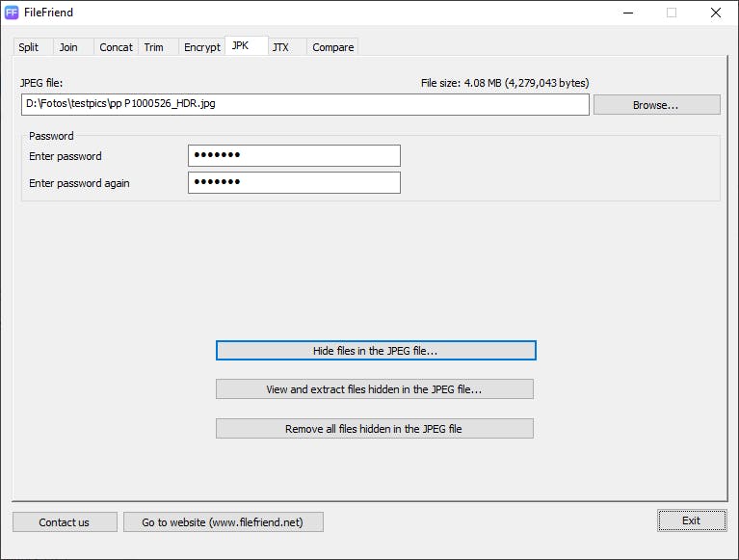Viewport: 739px width, 560px height.
Task: Close the FileFriend window
Action: (x=716, y=13)
